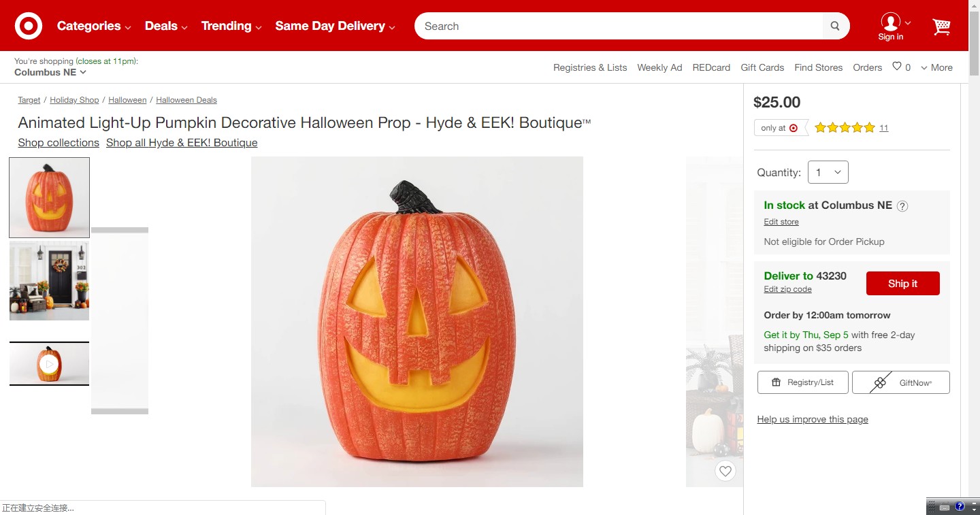Play the product video thumbnail
This screenshot has height=515, width=980.
(49, 364)
